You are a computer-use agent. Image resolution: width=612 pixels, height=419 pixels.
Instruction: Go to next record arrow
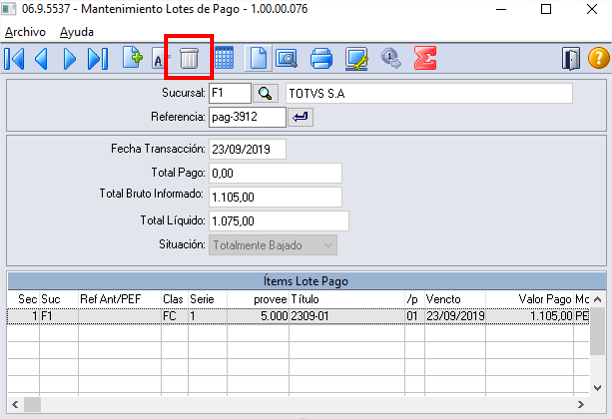(x=69, y=59)
